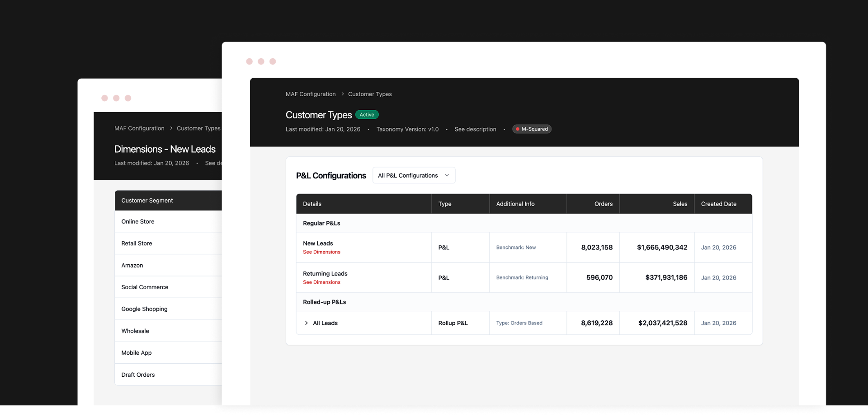Click the Created Date of New Leads row
This screenshot has width=868, height=417.
pyautogui.click(x=718, y=248)
